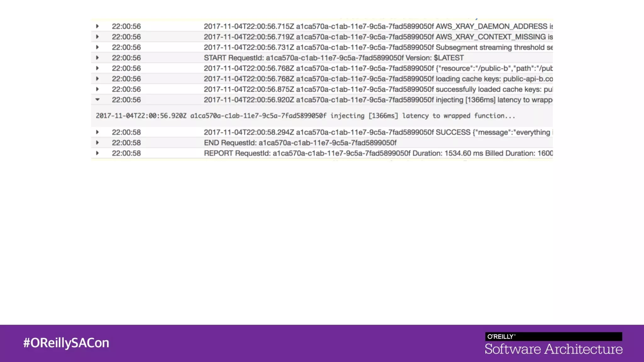Expand the Subsegment streaming threshold row
Image resolution: width=644 pixels, height=362 pixels.
click(97, 47)
